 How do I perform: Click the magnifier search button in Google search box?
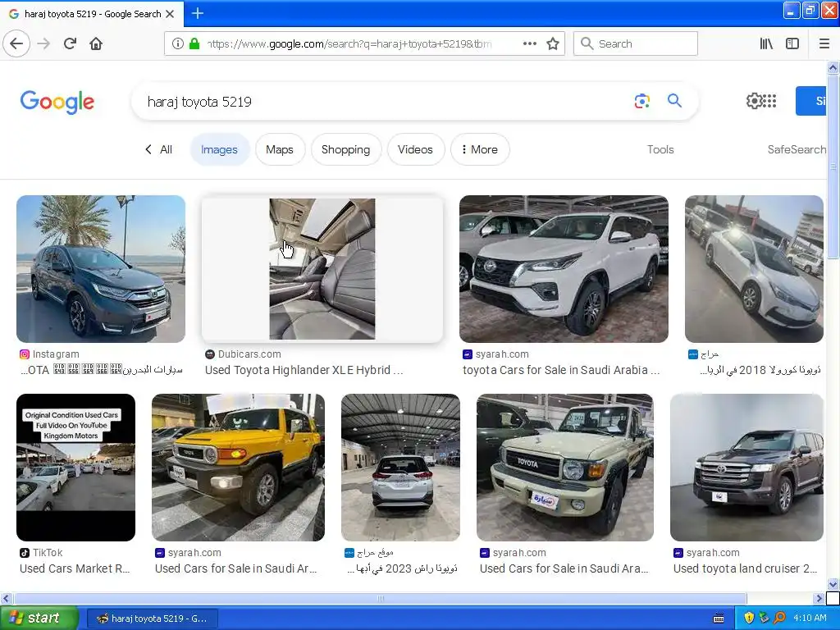(x=674, y=101)
